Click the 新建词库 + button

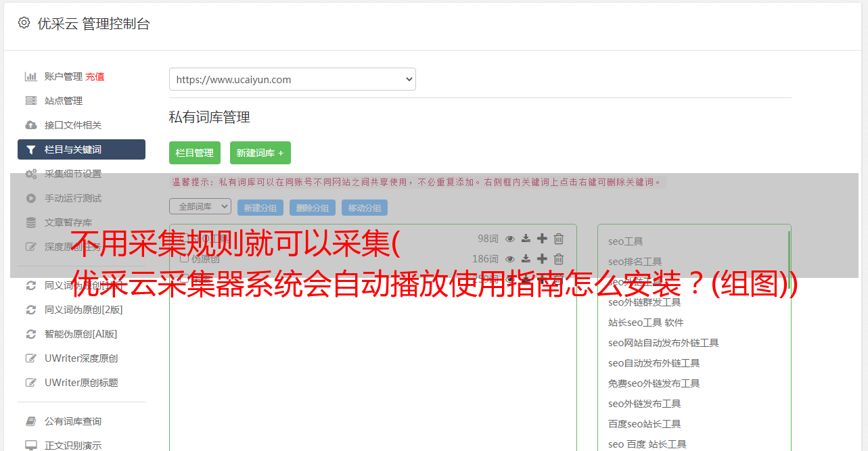pos(260,153)
